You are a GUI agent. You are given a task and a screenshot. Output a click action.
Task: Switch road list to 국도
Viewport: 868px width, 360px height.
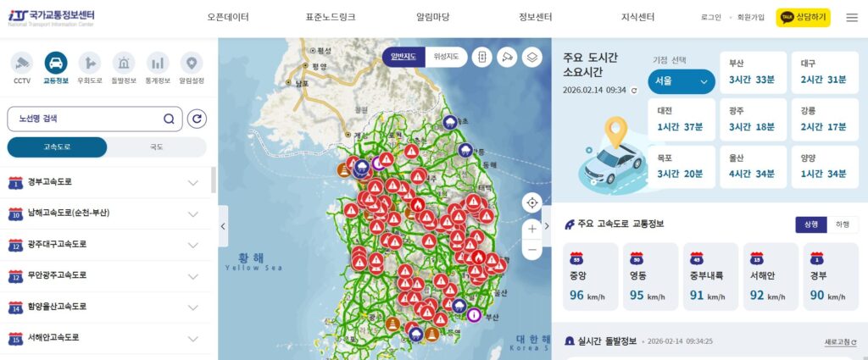pyautogui.click(x=157, y=147)
